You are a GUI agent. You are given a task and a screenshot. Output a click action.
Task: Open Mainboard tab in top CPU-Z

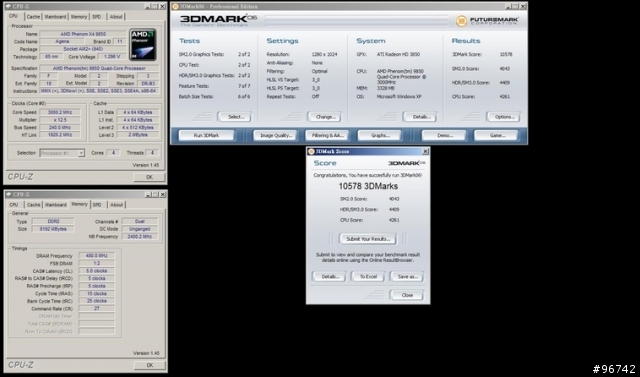pos(55,17)
